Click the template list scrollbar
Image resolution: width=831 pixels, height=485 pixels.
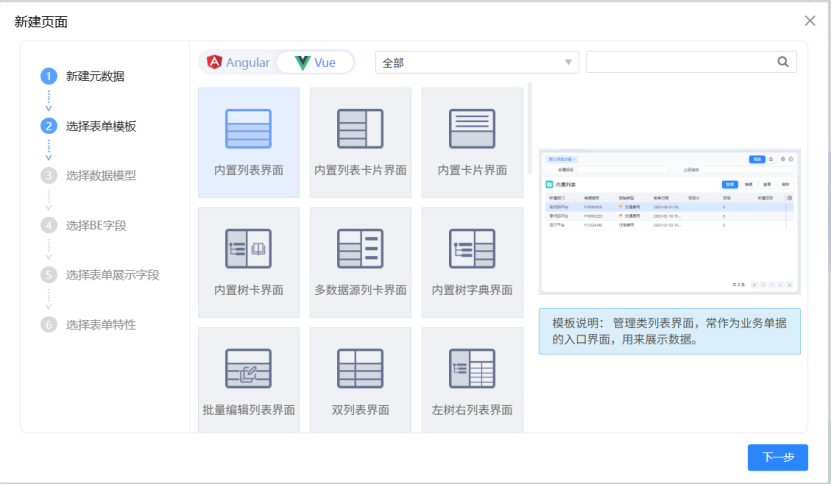[x=529, y=128]
